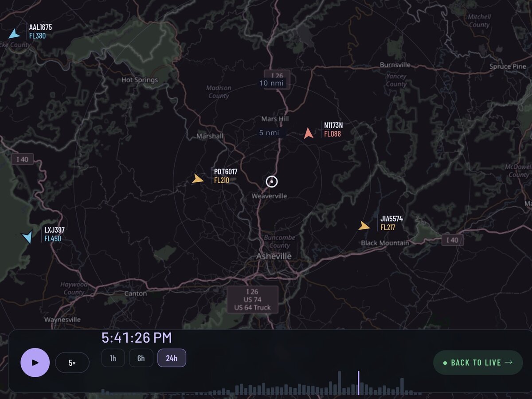Click the I 40 shield near Black Mountain

pyautogui.click(x=452, y=240)
